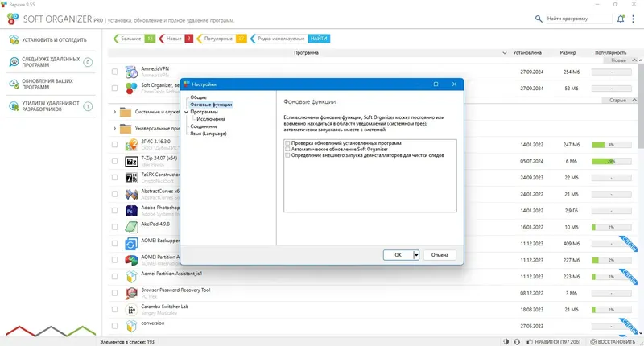Click the Универсальные приложения folder icon
644x346 pixels.
coord(126,129)
